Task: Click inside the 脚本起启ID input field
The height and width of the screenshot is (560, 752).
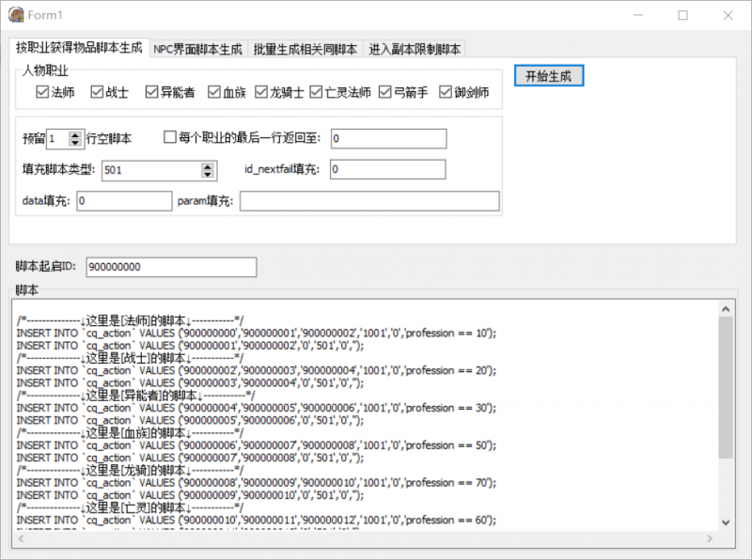Action: pyautogui.click(x=169, y=267)
